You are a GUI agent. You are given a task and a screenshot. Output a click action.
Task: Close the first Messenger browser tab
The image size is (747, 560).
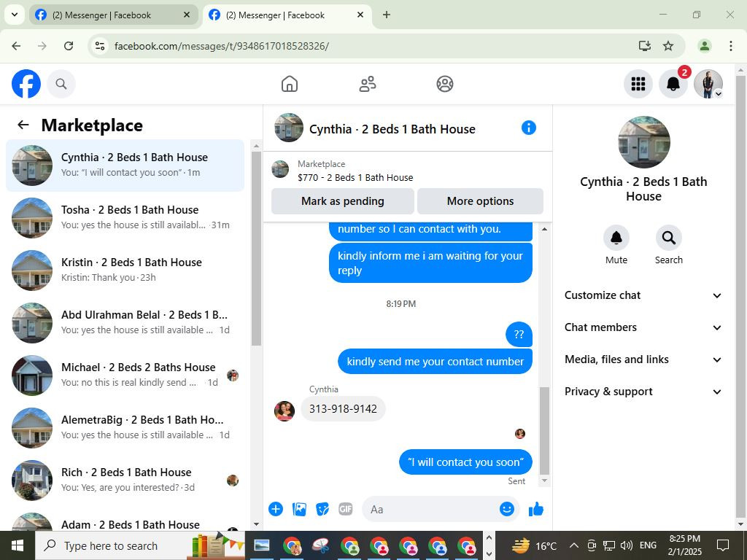pyautogui.click(x=187, y=15)
